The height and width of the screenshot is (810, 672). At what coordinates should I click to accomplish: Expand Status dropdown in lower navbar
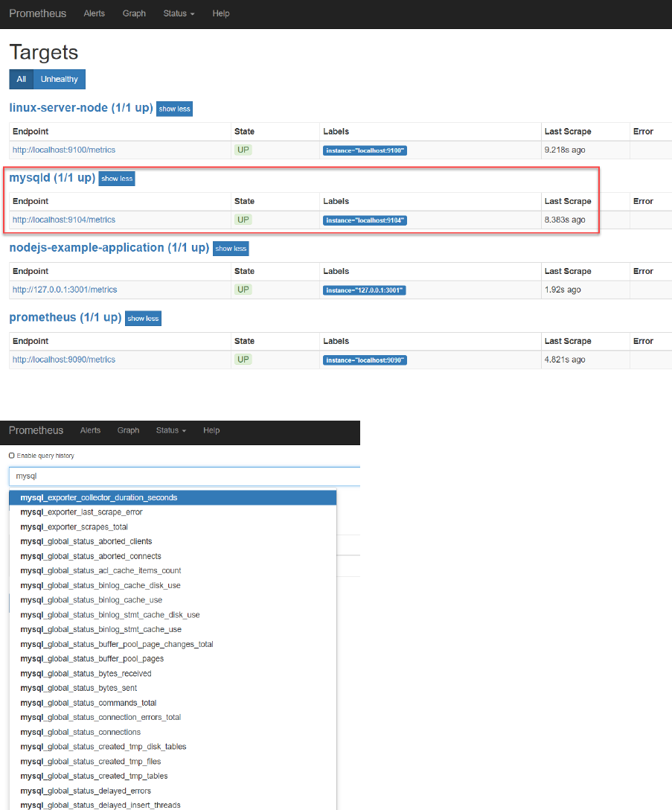pos(170,430)
